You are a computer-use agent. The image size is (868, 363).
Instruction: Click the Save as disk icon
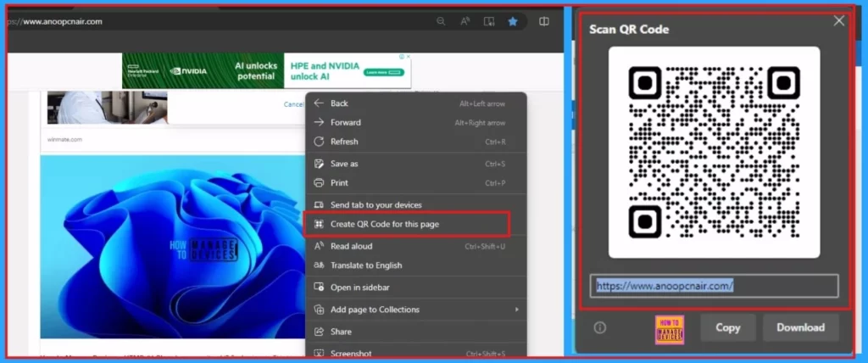[x=319, y=164]
